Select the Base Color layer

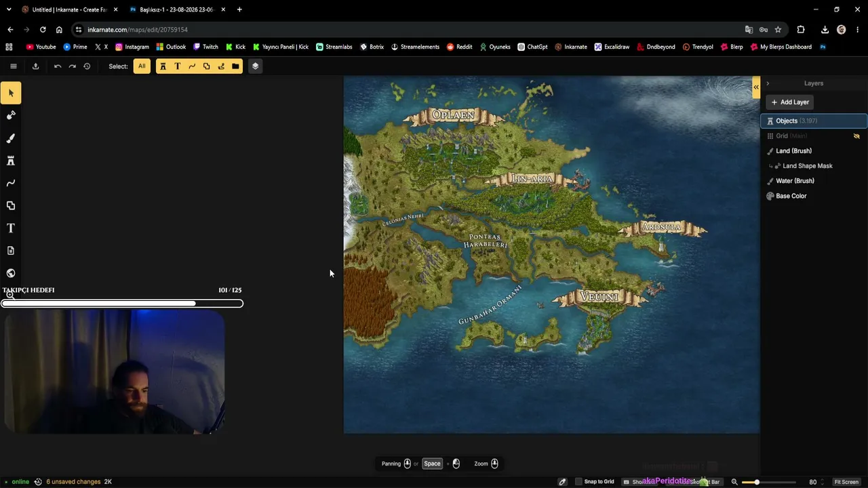click(814, 196)
